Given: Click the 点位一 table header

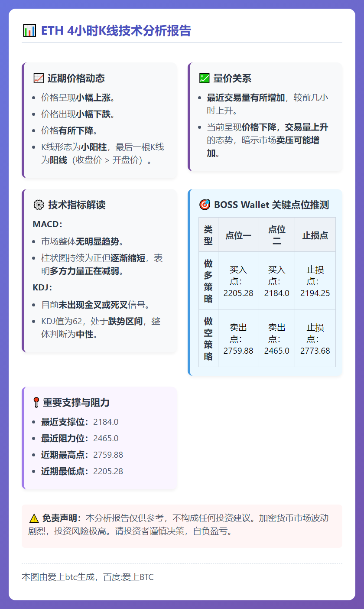Looking at the screenshot, I should point(238,235).
